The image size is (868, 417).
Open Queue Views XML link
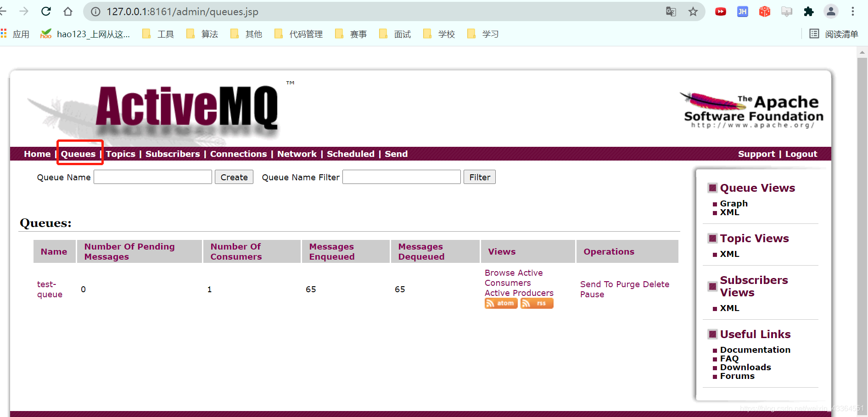tap(729, 212)
